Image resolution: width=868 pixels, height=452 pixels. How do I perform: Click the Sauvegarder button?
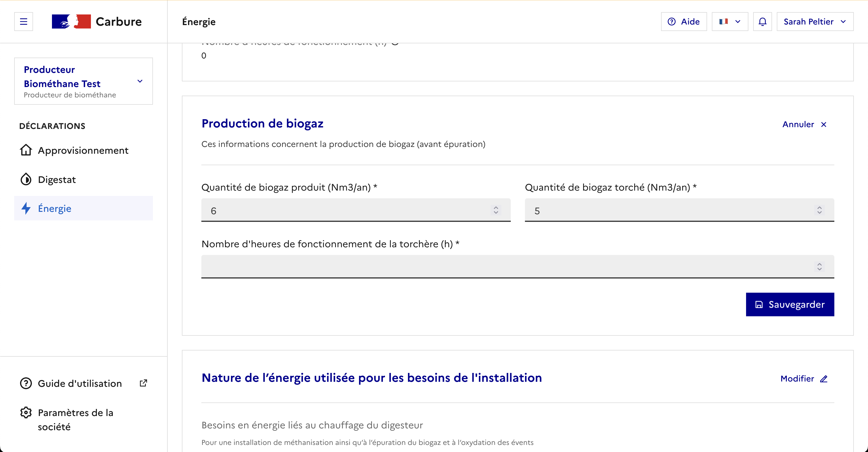click(789, 304)
